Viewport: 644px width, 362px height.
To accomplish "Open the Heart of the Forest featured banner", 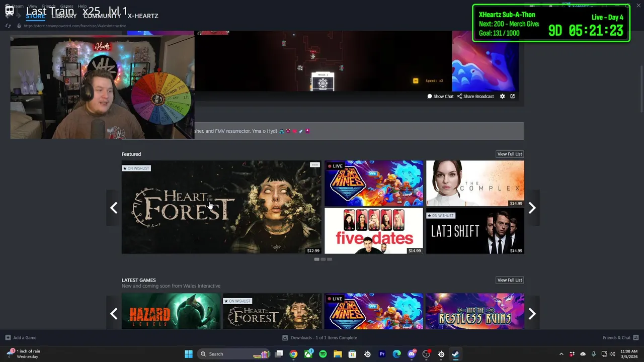I will pos(221,207).
